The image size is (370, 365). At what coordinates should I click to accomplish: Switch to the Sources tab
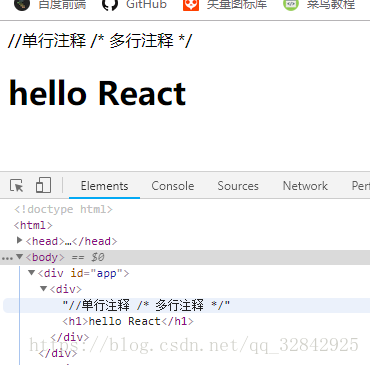238,186
